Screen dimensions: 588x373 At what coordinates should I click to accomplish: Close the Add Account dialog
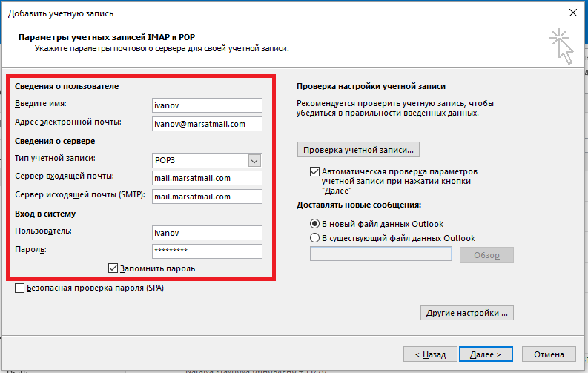click(572, 13)
